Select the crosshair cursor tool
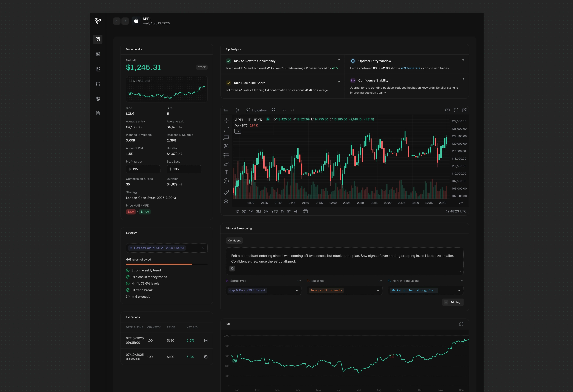Viewport: 573px width, 392px height. tap(226, 121)
